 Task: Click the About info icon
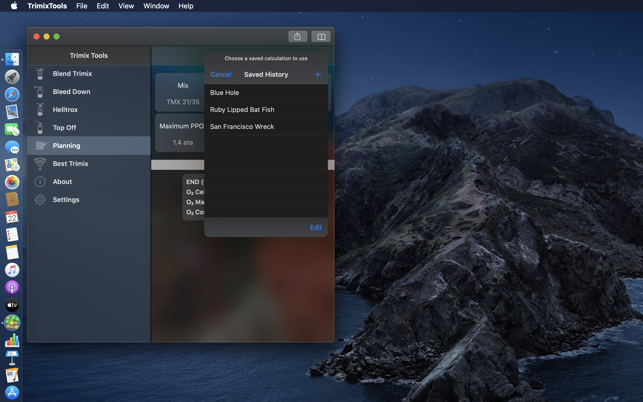40,182
